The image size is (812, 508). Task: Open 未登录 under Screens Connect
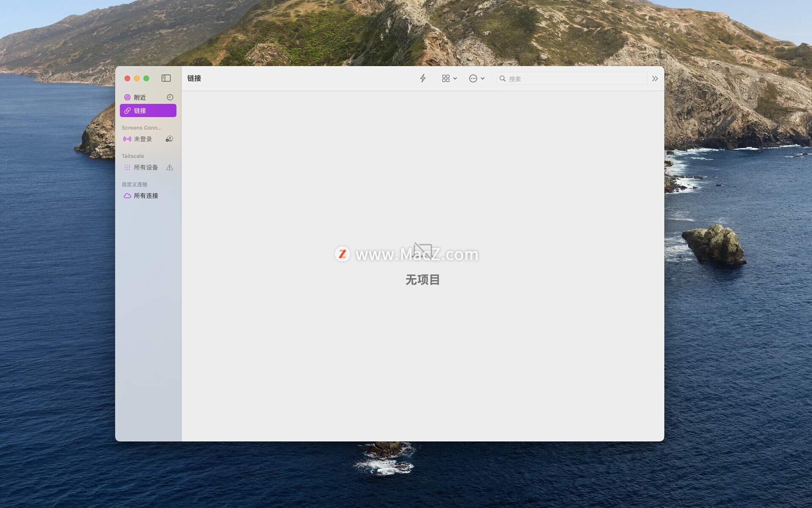[143, 139]
